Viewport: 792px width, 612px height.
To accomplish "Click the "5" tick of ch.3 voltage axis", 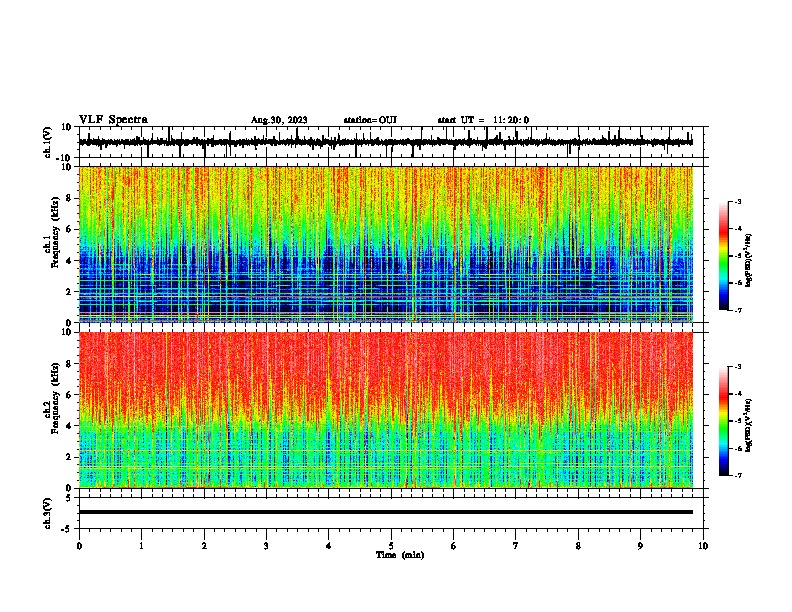I will 69,497.
